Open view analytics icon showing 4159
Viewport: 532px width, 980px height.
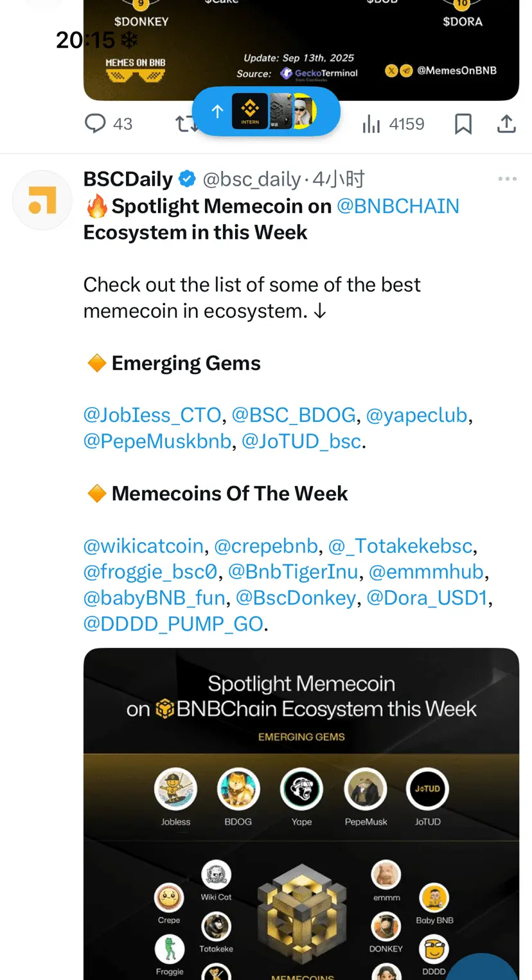point(393,123)
